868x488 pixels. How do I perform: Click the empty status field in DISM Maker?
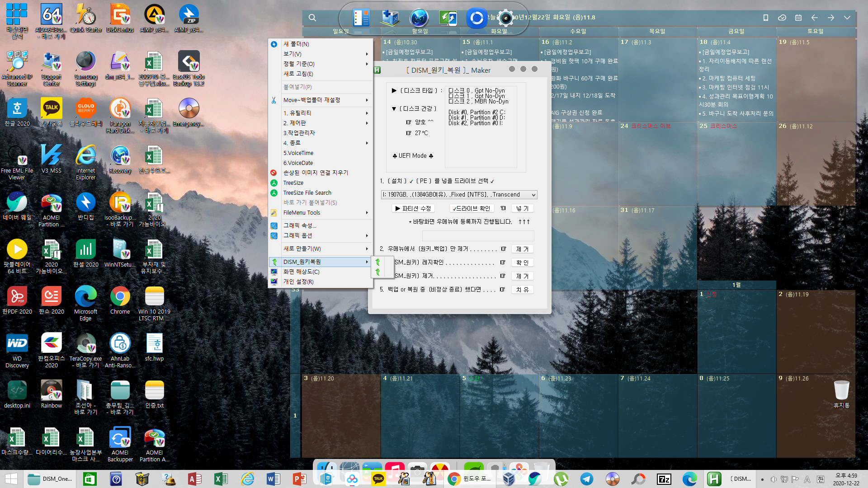[478, 236]
